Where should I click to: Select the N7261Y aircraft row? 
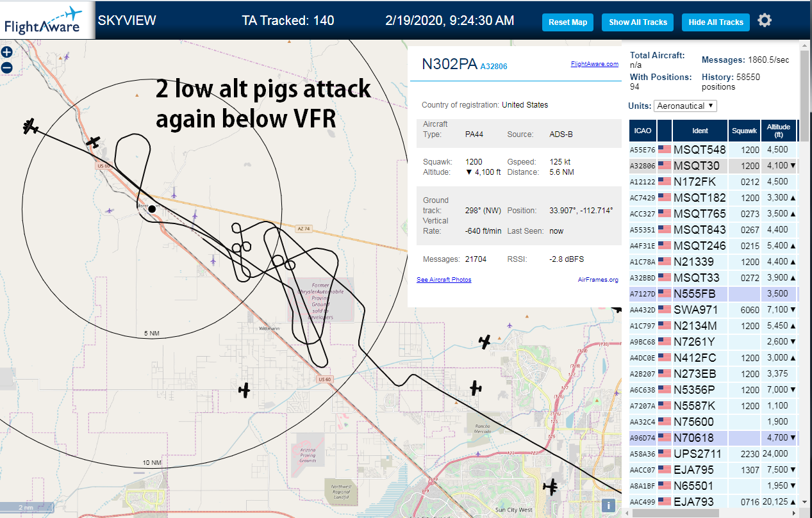[713, 342]
